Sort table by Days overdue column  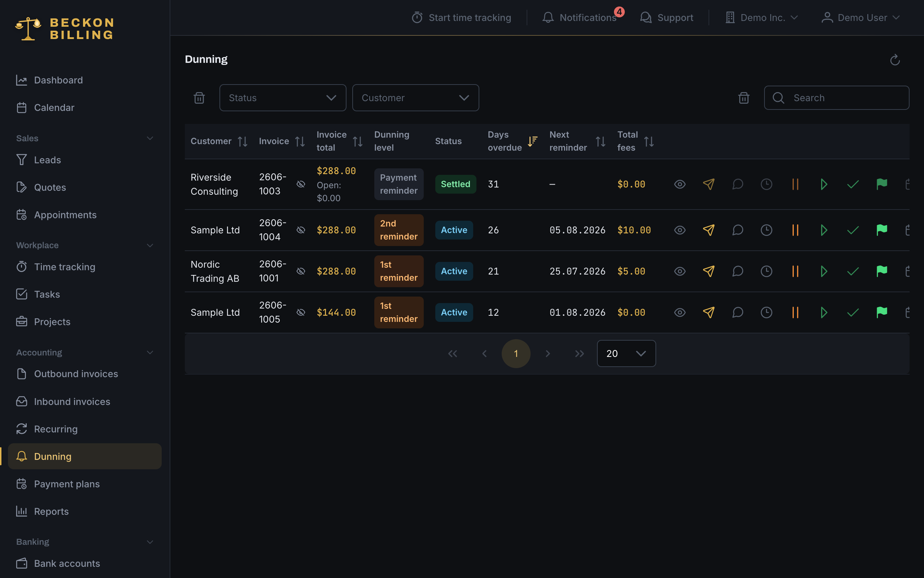coord(513,142)
